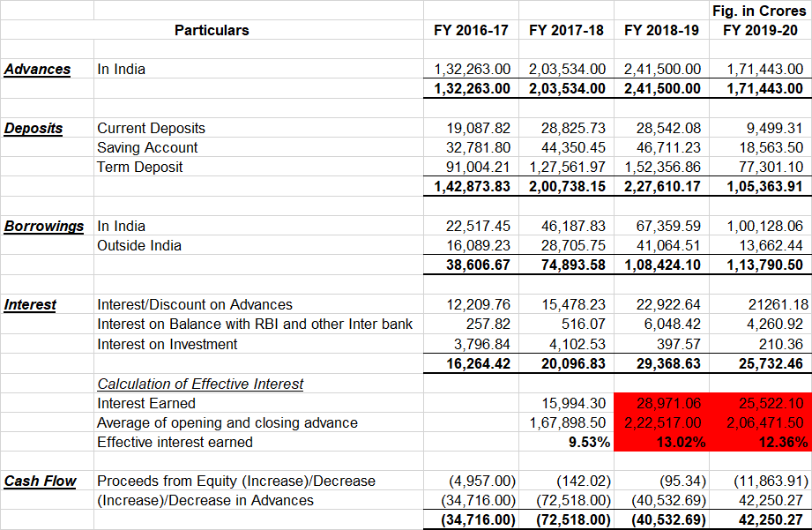Select the Advances section label
This screenshot has height=530, width=812.
click(x=37, y=69)
